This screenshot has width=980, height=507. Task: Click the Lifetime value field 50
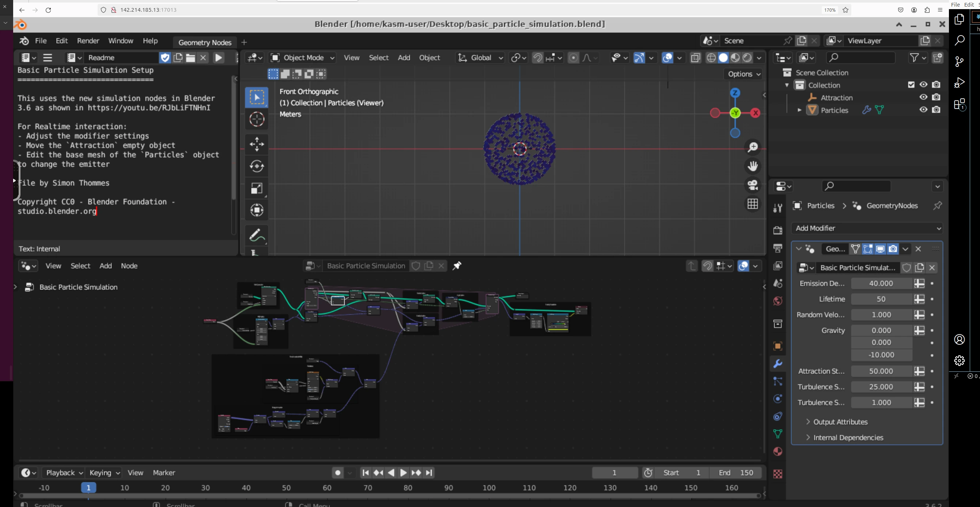coord(881,299)
